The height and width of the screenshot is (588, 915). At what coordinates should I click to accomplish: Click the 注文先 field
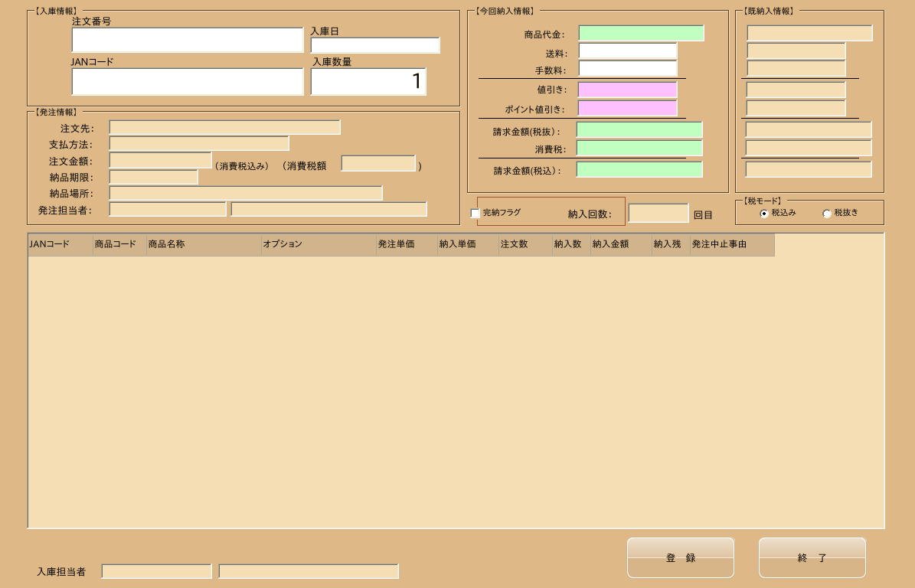pos(224,127)
